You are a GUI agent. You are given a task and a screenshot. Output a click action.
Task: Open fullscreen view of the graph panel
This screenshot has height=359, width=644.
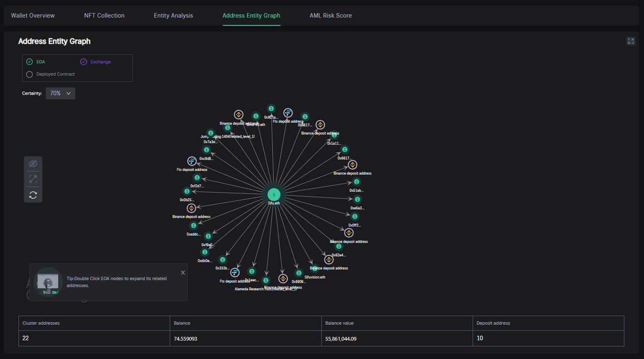click(x=630, y=41)
